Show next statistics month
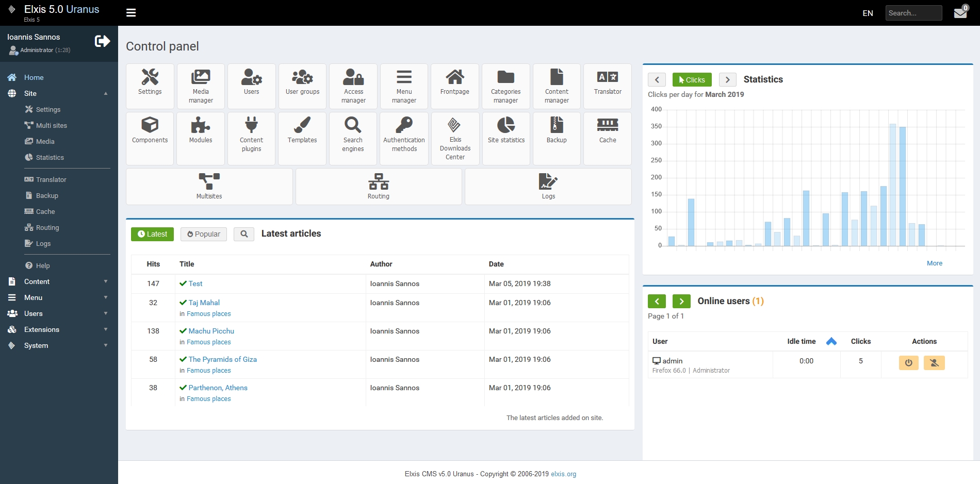This screenshot has height=484, width=980. pyautogui.click(x=727, y=79)
